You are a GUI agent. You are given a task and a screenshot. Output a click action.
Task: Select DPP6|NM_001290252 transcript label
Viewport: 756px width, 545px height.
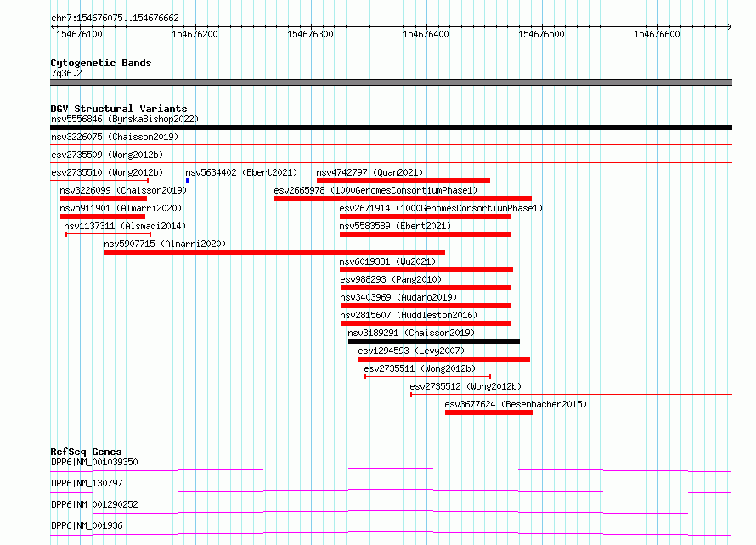point(94,504)
